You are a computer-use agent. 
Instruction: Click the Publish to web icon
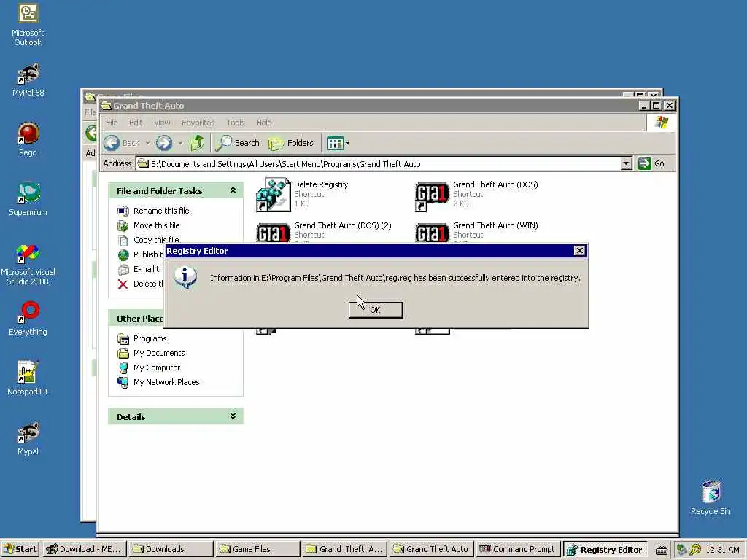[x=123, y=254]
